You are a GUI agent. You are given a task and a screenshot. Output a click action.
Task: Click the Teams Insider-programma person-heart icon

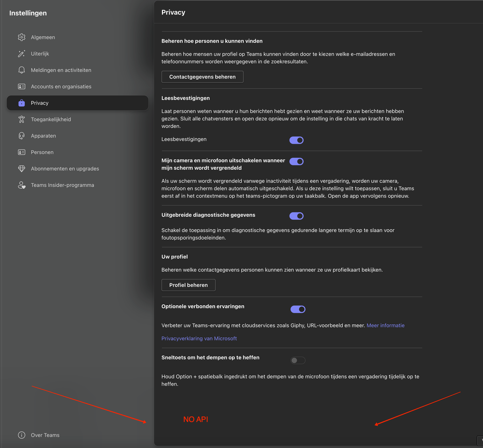tap(22, 185)
